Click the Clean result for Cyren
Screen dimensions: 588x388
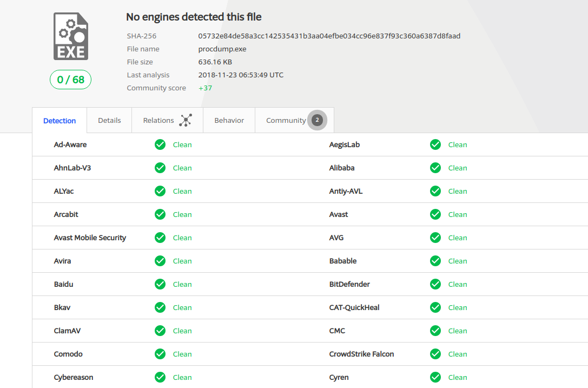point(458,377)
